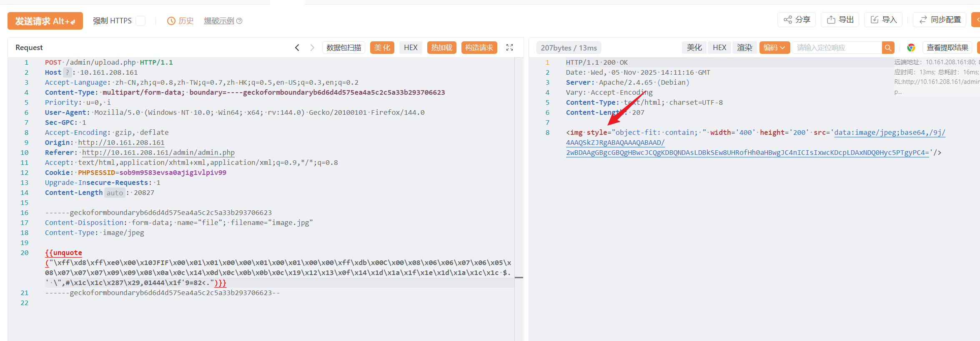
Task: Click the Chrome browser icon in response panel
Action: click(x=911, y=48)
